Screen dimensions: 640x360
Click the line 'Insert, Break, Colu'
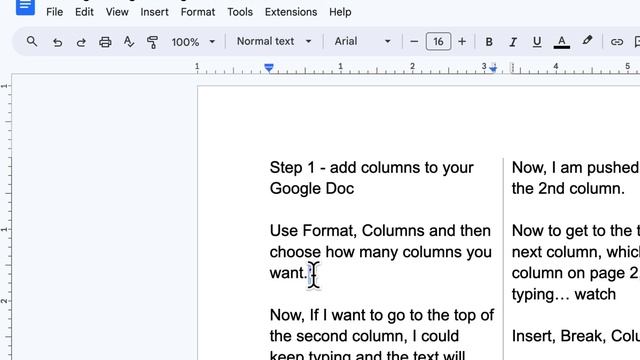pyautogui.click(x=576, y=336)
